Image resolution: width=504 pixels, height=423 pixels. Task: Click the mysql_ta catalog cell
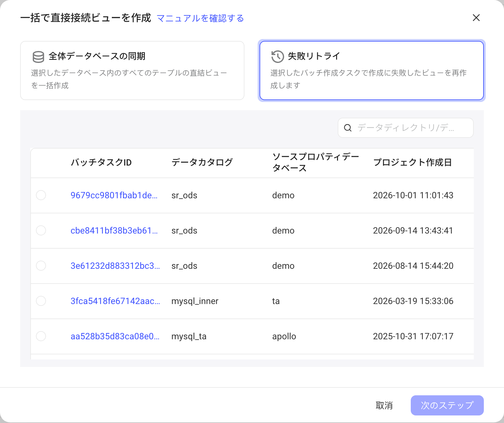tap(189, 336)
